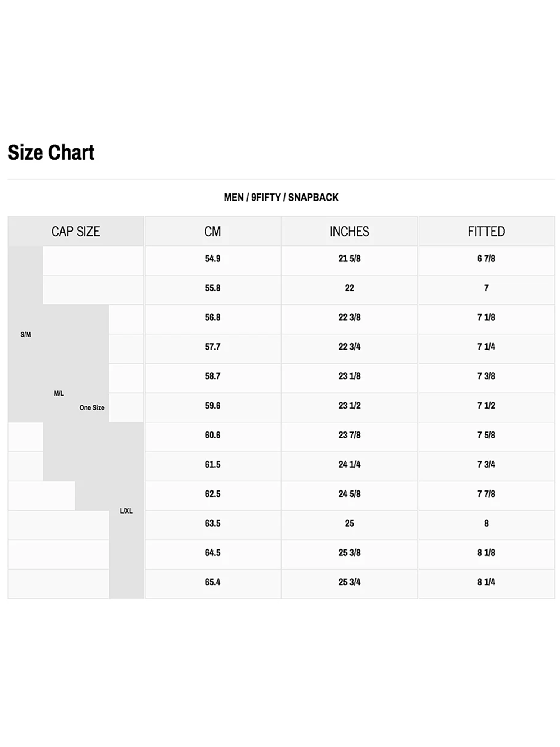
Task: Select the CM column header
Action: [212, 232]
